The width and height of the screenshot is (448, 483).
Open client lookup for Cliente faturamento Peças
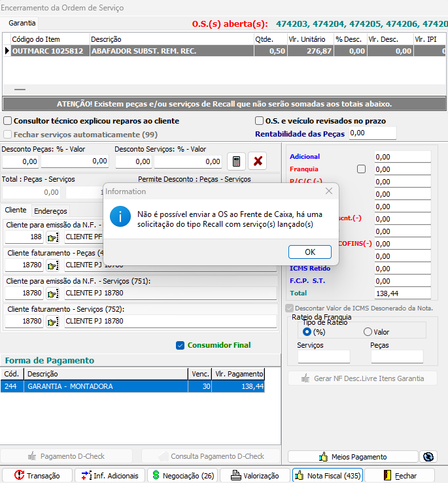pos(52,265)
